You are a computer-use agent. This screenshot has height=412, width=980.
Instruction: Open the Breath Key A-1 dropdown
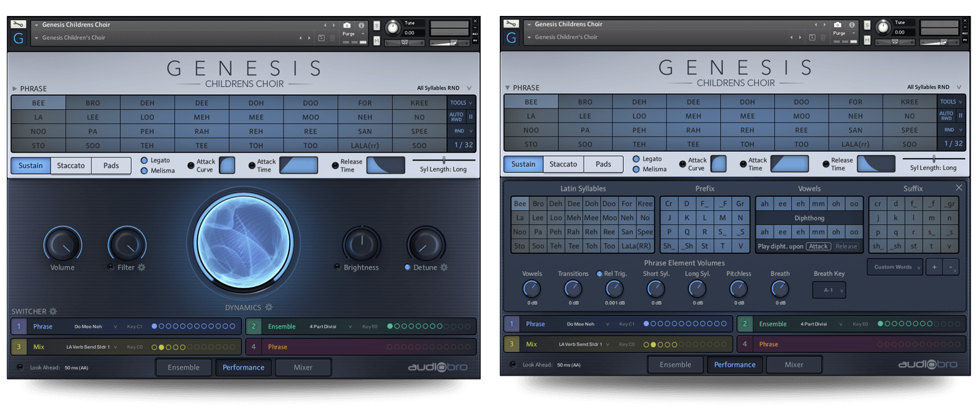click(829, 290)
